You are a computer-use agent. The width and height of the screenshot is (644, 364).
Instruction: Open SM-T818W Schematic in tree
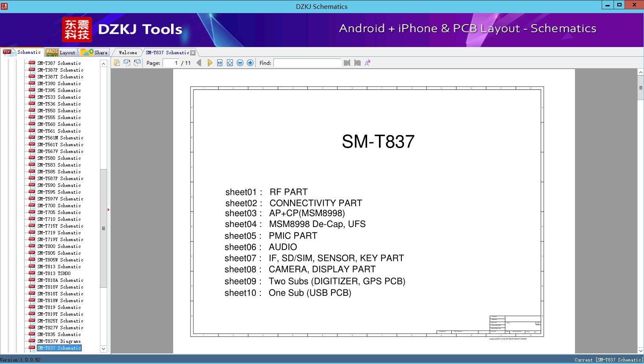(60, 300)
